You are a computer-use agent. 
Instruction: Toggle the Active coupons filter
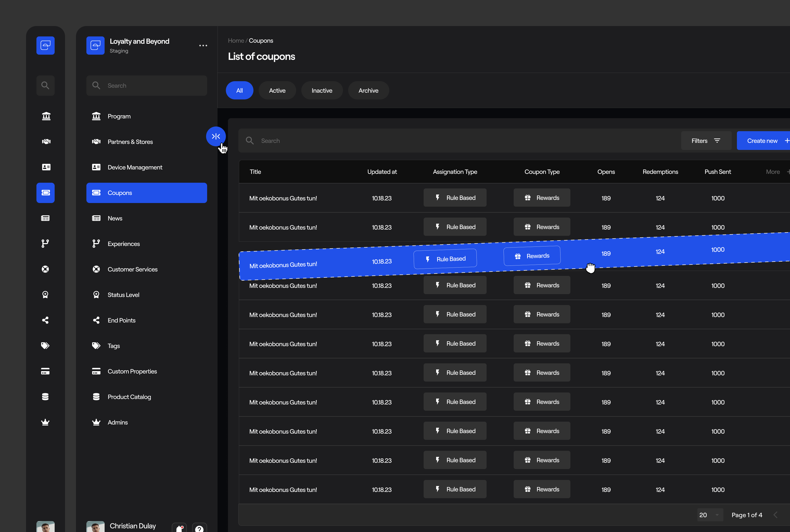point(277,90)
